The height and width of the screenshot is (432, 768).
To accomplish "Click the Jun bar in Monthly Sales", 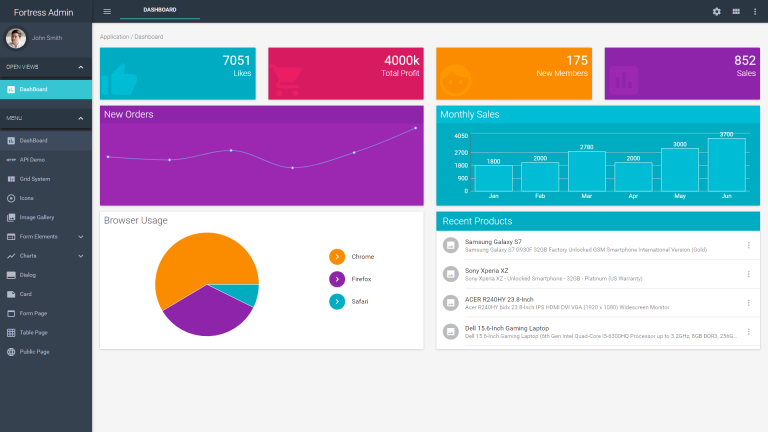I will tap(726, 165).
